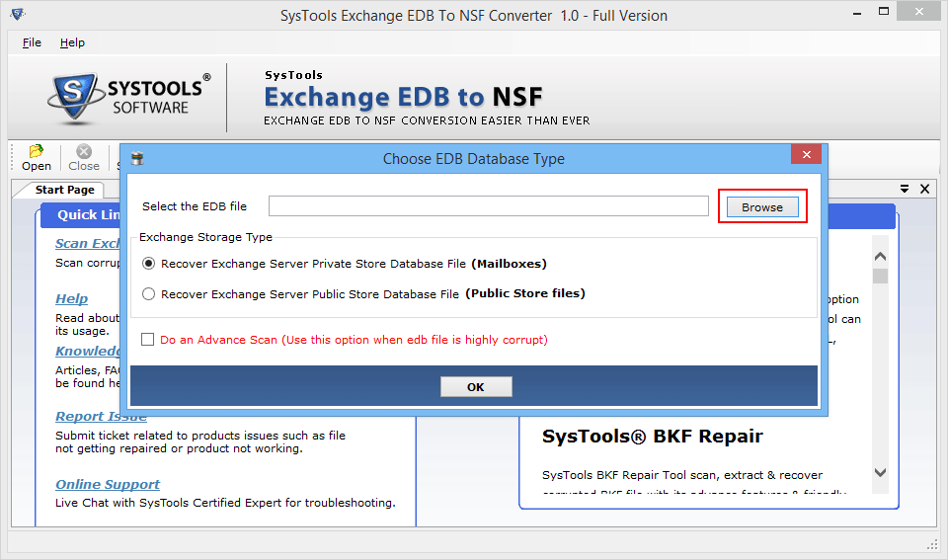Select Private Store Database File (Mailboxes) option

click(x=344, y=264)
